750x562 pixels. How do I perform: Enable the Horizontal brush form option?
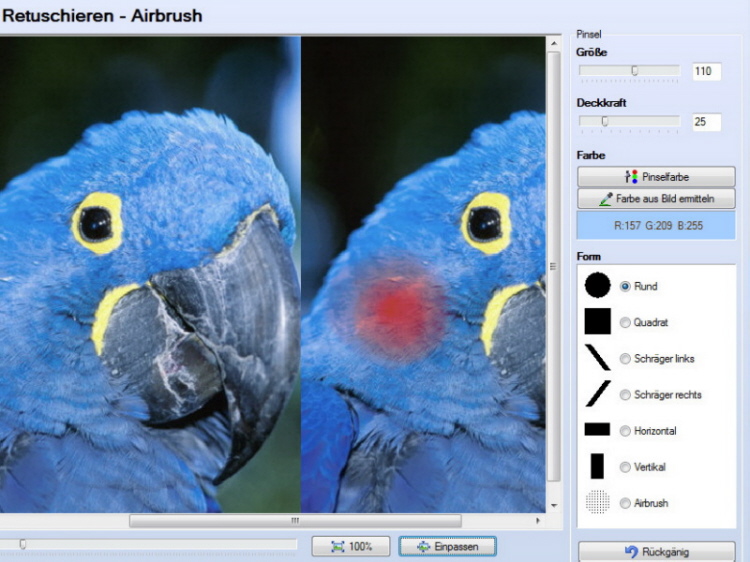pyautogui.click(x=626, y=431)
